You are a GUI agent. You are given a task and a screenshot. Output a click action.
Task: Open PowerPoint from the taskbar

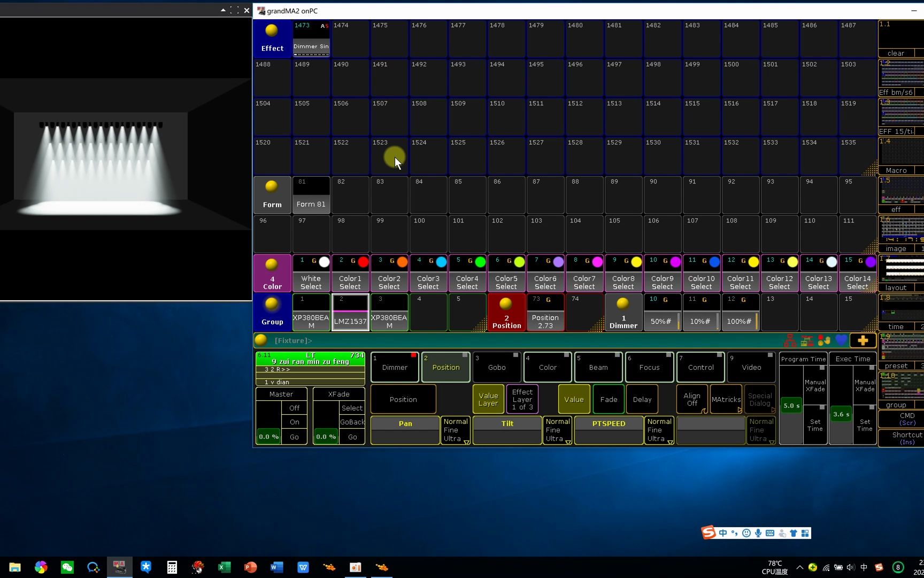[x=250, y=567]
